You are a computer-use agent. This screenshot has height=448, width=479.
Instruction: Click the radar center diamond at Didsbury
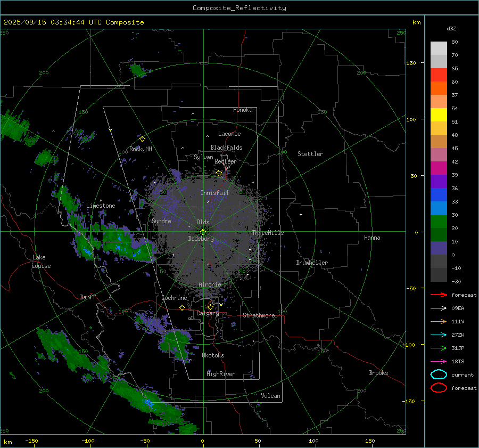(203, 232)
